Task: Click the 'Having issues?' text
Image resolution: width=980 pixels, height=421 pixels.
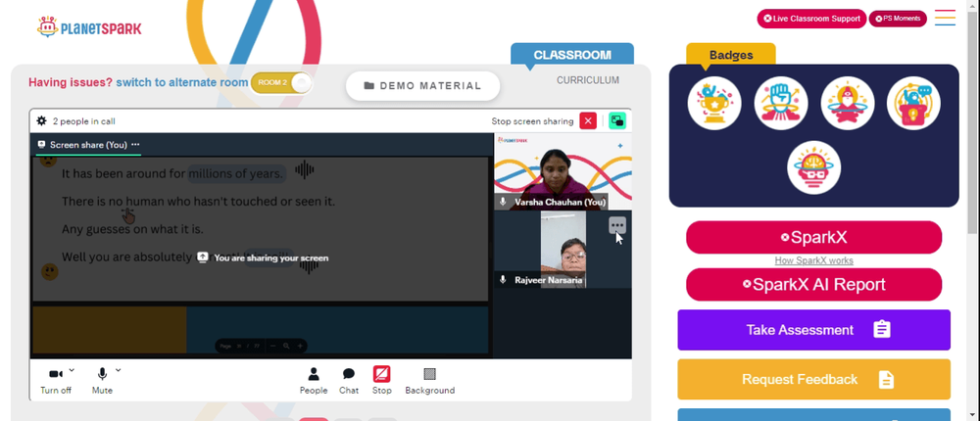Action: click(71, 82)
